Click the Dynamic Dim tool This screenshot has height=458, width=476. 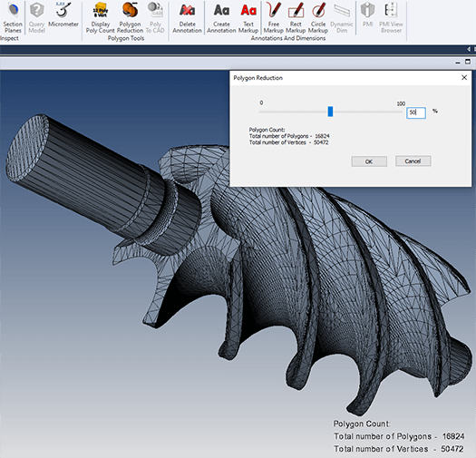click(x=342, y=17)
